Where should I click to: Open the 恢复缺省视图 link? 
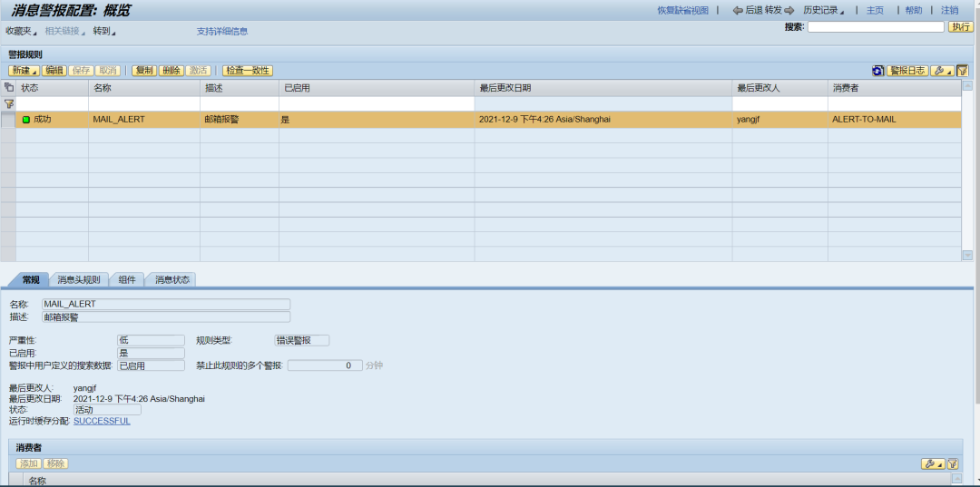[682, 10]
